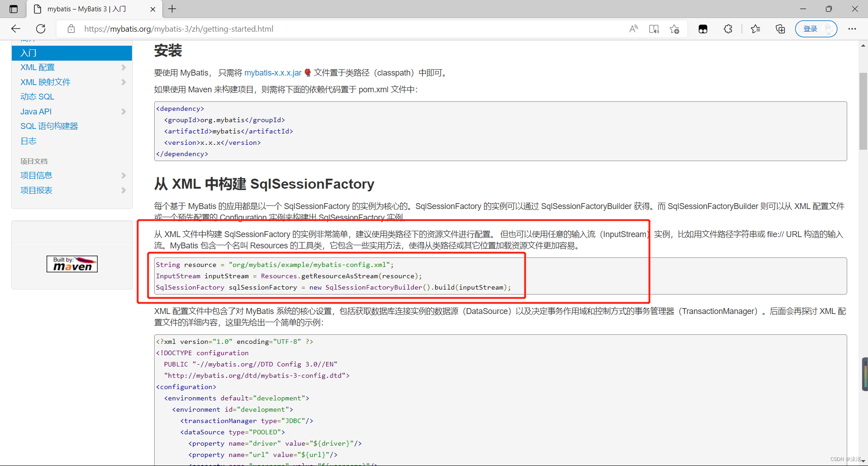Open read aloud feature
The height and width of the screenshot is (466, 868).
pyautogui.click(x=633, y=29)
